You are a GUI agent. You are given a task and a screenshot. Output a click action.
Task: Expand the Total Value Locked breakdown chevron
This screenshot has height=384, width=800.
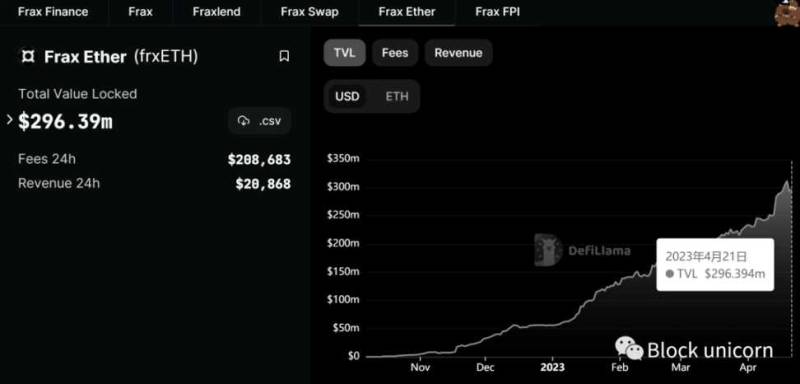9,120
